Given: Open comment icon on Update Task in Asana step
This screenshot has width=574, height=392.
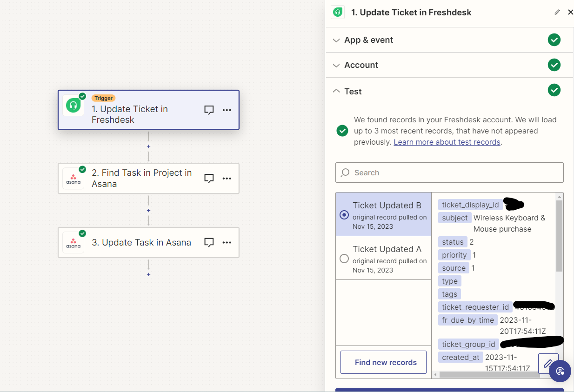Looking at the screenshot, I should tap(209, 243).
